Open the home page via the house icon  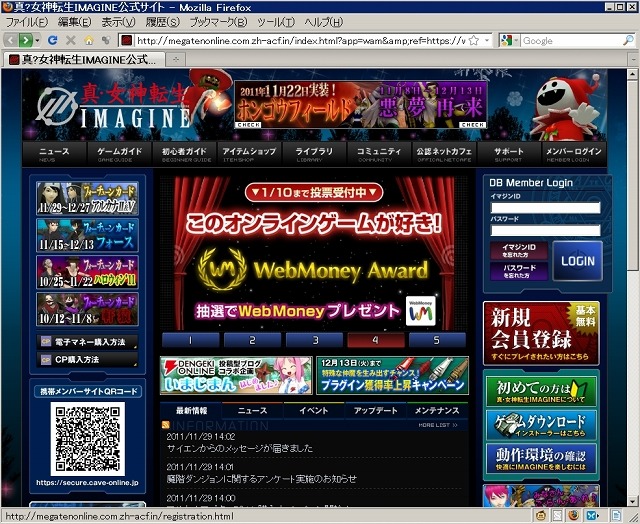pos(89,40)
